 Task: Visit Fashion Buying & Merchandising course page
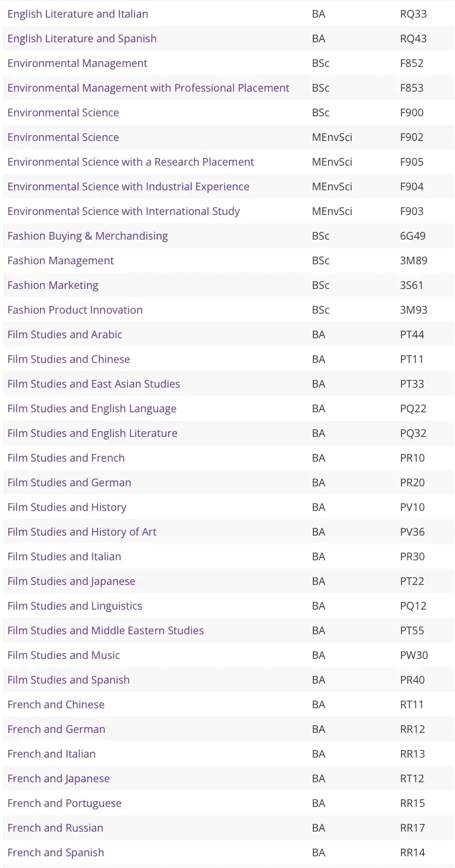click(88, 236)
